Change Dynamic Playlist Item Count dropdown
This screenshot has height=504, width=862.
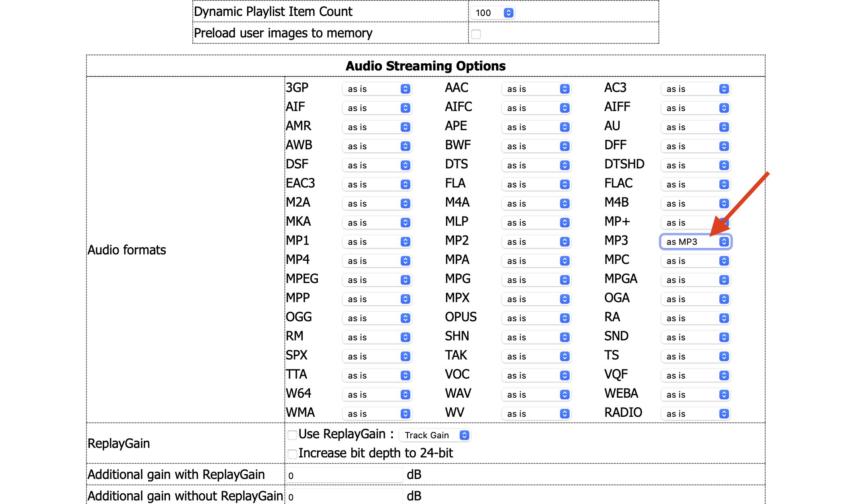(x=493, y=13)
